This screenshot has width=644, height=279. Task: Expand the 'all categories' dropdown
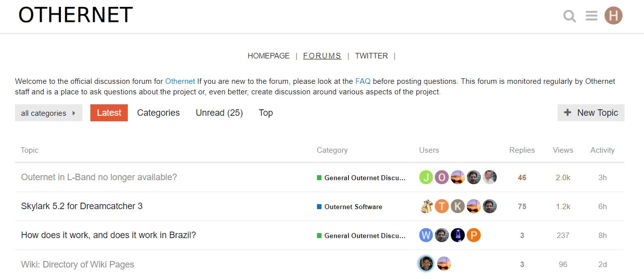48,113
